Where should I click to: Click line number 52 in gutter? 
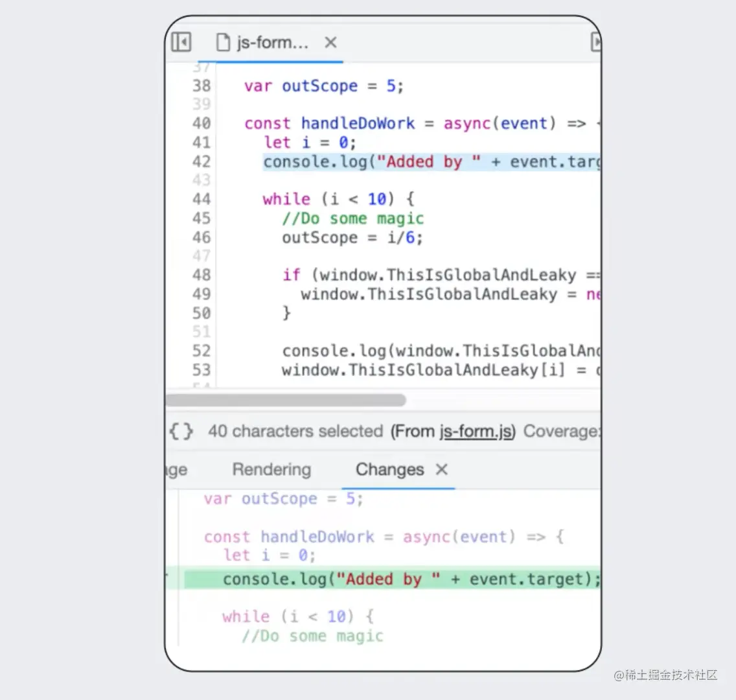click(201, 350)
